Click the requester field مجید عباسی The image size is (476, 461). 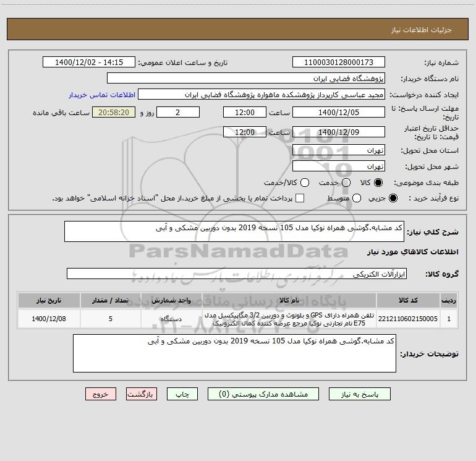[x=261, y=95]
